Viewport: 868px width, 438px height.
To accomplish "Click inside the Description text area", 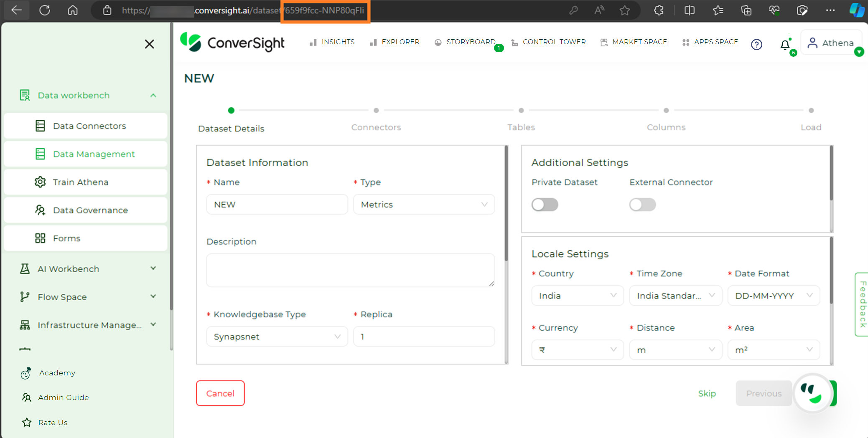I will (350, 270).
